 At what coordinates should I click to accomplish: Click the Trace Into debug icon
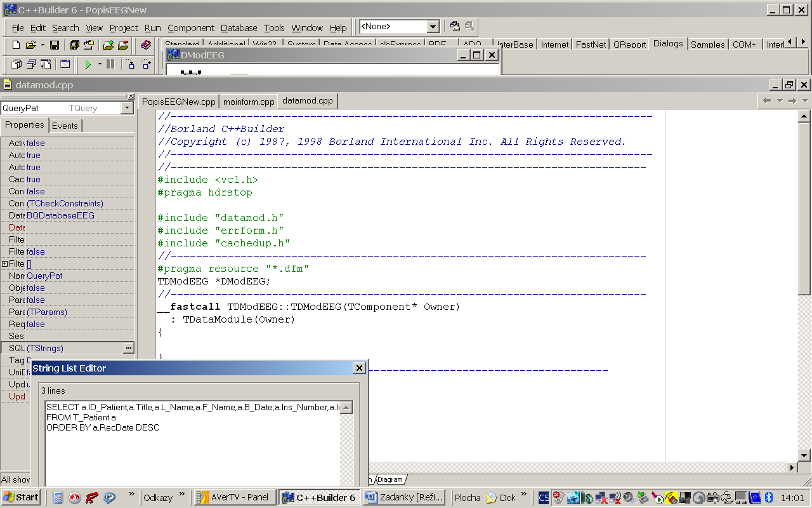click(x=130, y=64)
